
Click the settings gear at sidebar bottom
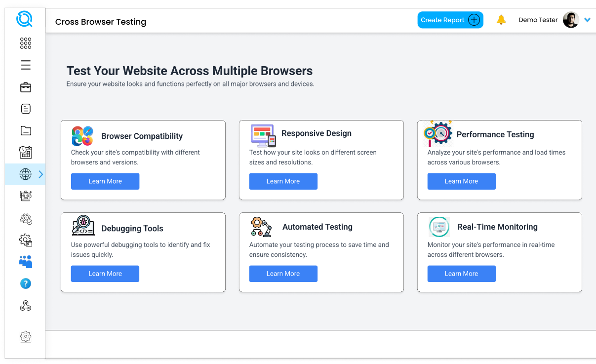coord(26,336)
